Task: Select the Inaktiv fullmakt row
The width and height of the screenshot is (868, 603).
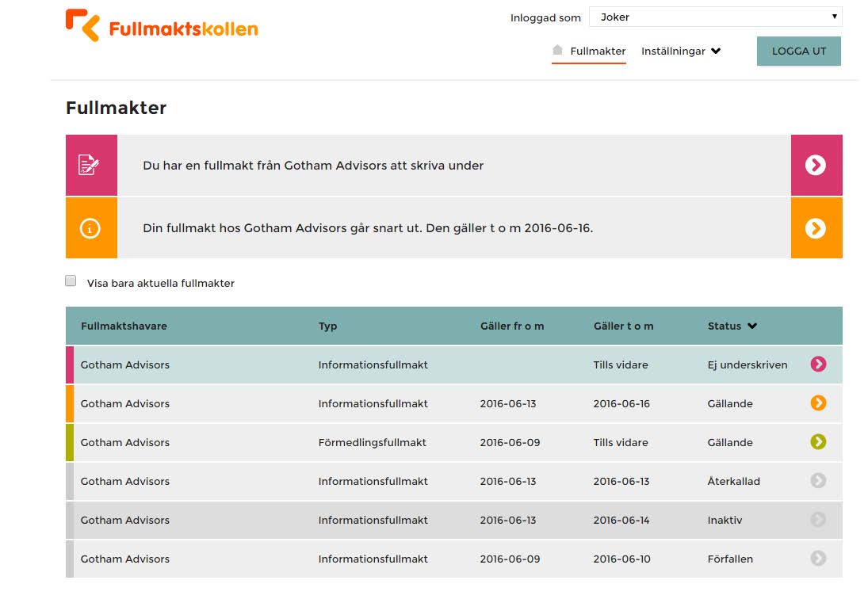Action: coord(396,520)
